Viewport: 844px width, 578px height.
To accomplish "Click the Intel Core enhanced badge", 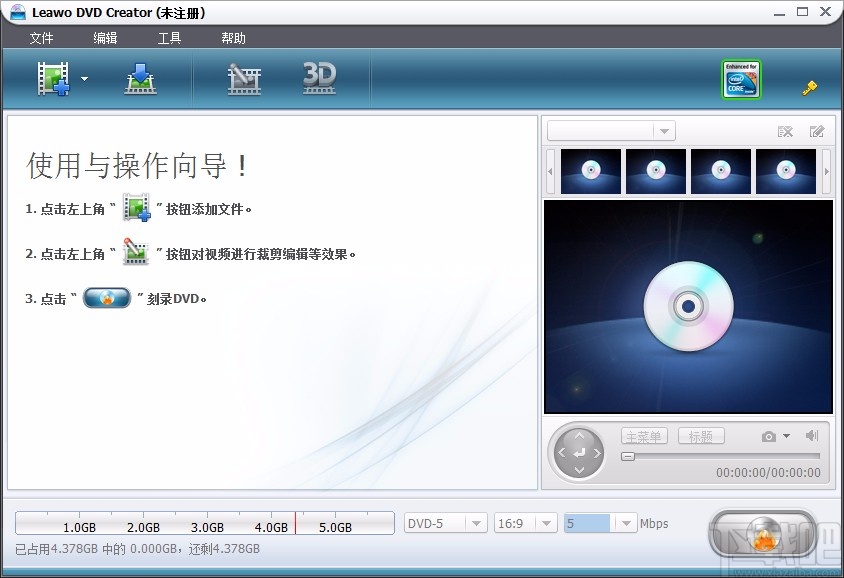I will [742, 79].
